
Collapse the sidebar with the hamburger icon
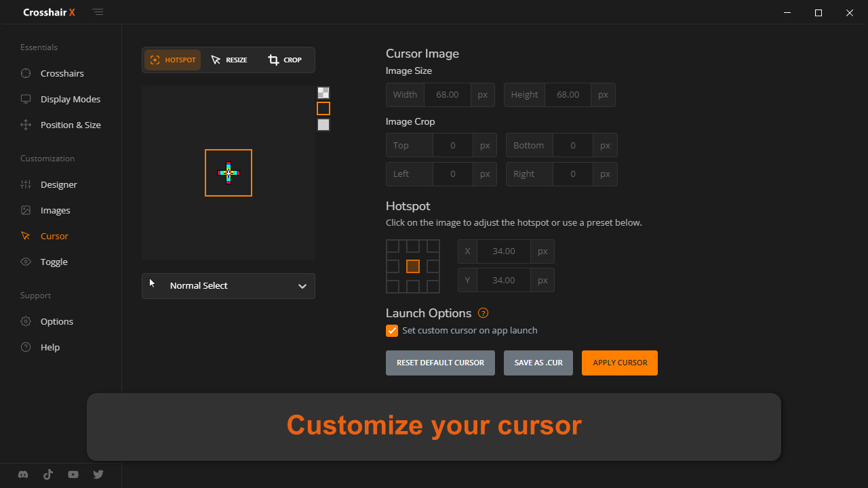pos(98,12)
